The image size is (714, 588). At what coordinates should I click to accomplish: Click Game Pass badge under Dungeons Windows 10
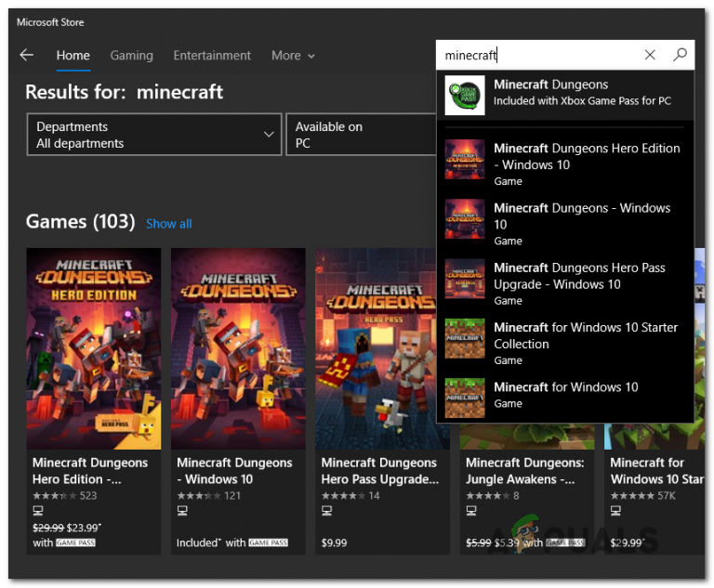point(268,542)
